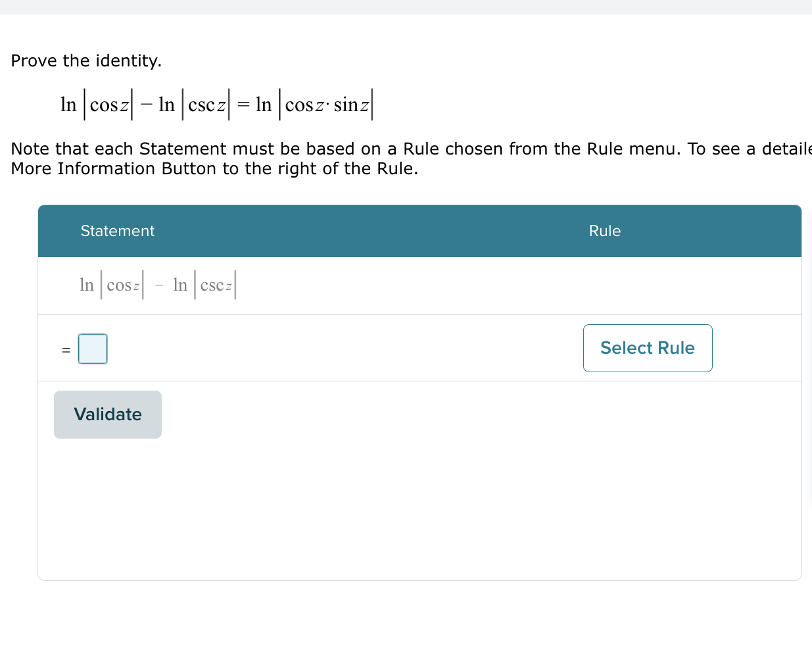Select the identity equation at the top
The width and height of the screenshot is (812, 655).
216,104
